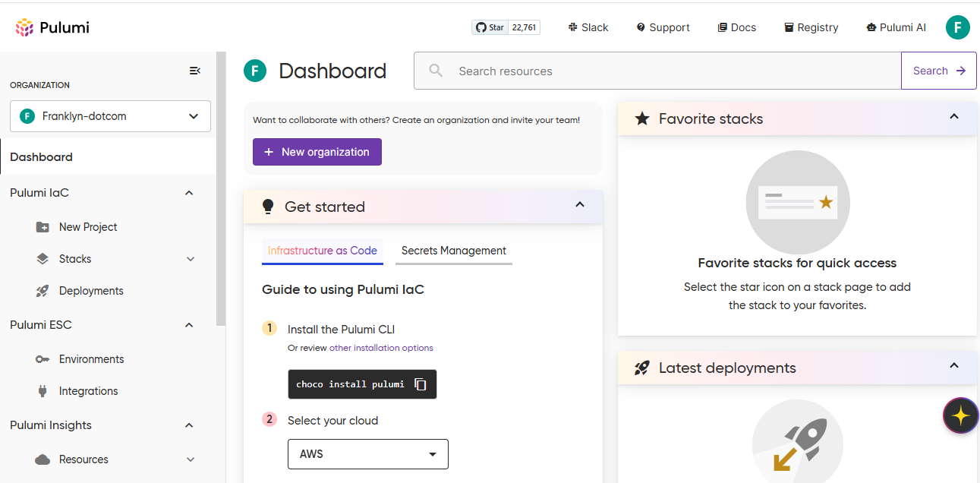The height and width of the screenshot is (483, 980).
Task: Click the Search resources input field
Action: click(x=657, y=71)
